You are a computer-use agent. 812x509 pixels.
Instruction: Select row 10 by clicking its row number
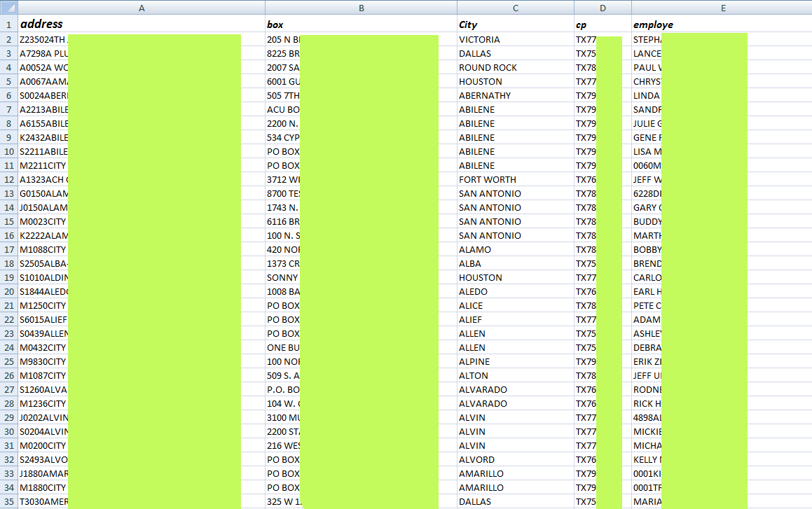[x=10, y=151]
